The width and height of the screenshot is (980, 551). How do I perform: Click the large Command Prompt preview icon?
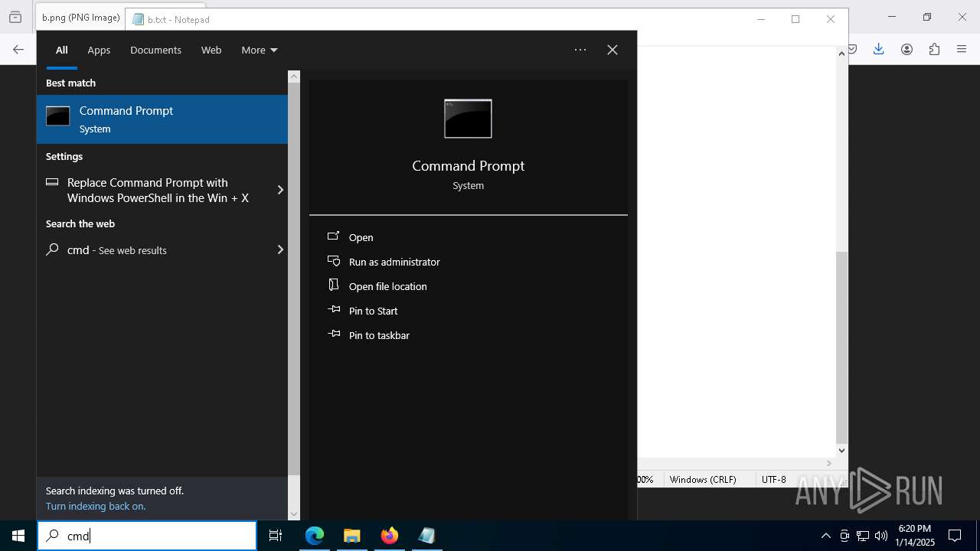point(468,119)
